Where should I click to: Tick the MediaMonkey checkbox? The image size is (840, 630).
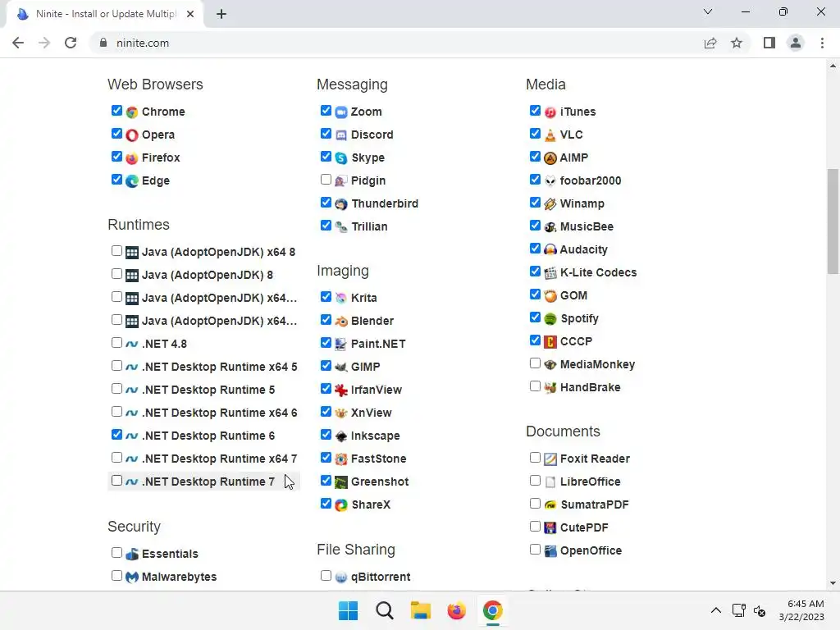click(535, 363)
